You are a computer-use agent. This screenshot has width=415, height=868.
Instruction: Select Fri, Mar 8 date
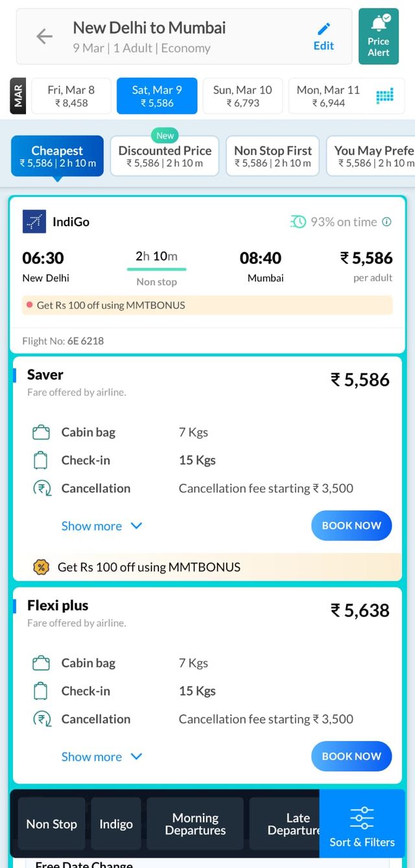tap(71, 96)
